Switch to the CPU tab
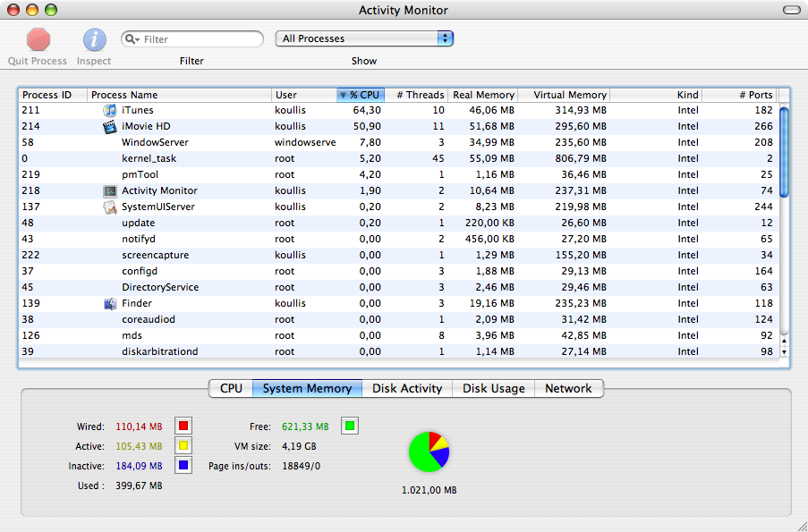 click(231, 388)
